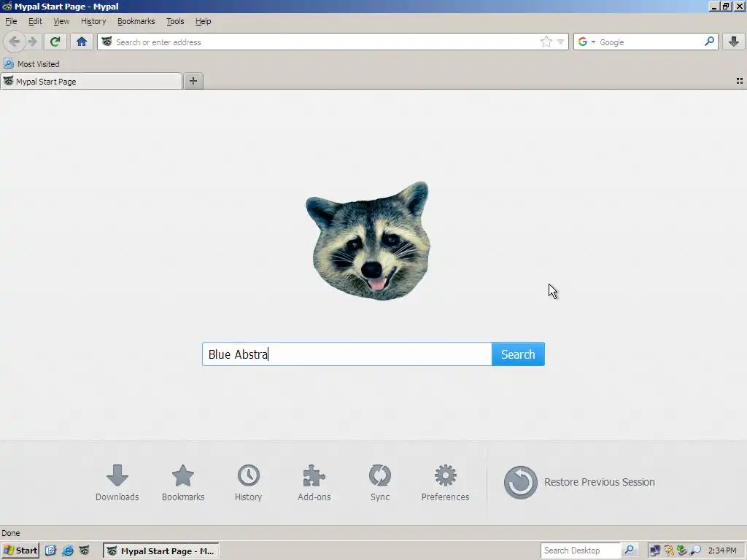Open the downloads arrow in the toolbar
Viewport: 747px width, 560px height.
point(734,42)
